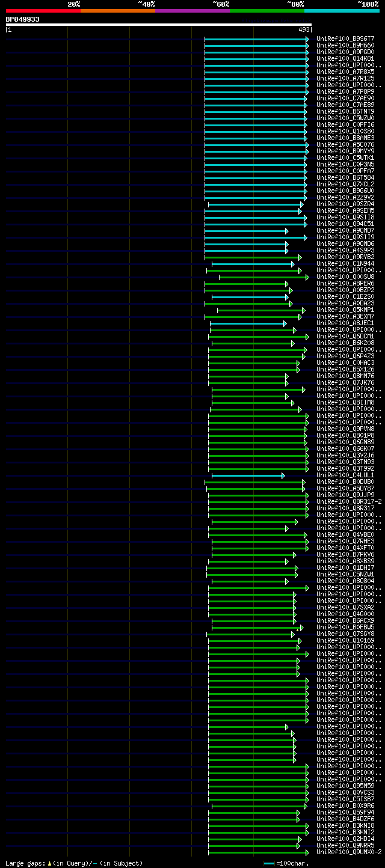This screenshot has width=385, height=868.
Task: Click label UniRef100_A4S9P3
Action: click(345, 250)
